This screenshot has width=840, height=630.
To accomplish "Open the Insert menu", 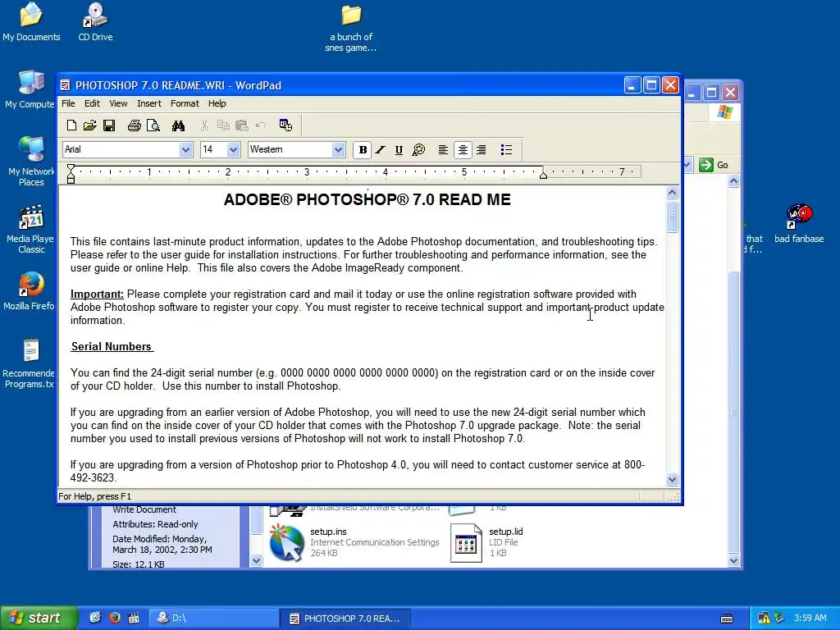I will click(x=149, y=103).
